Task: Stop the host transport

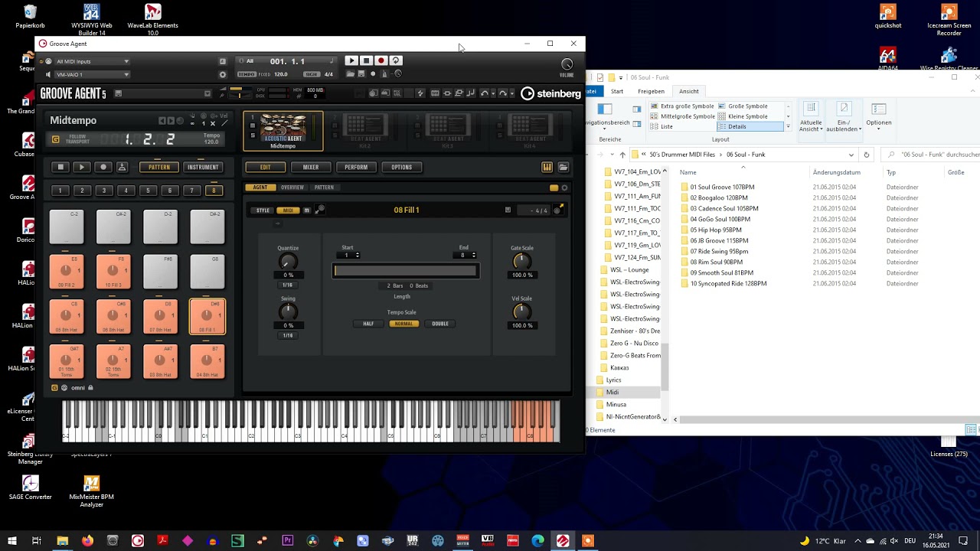Action: click(366, 60)
